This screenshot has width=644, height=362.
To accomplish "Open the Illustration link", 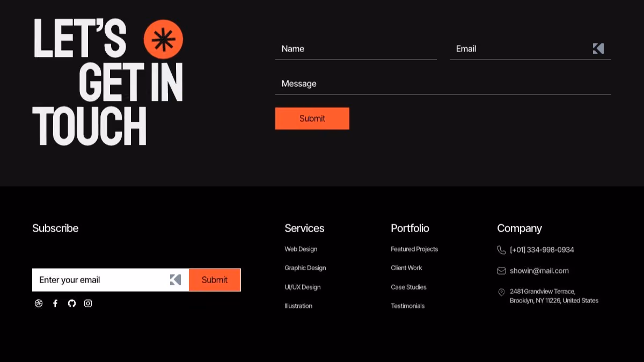I will click(x=298, y=306).
